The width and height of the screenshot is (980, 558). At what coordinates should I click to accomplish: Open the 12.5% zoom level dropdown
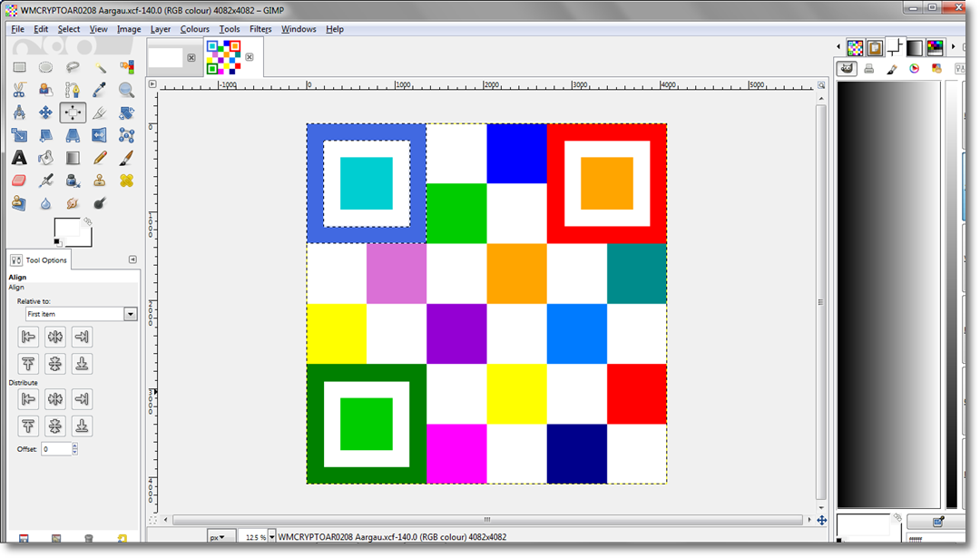(271, 537)
